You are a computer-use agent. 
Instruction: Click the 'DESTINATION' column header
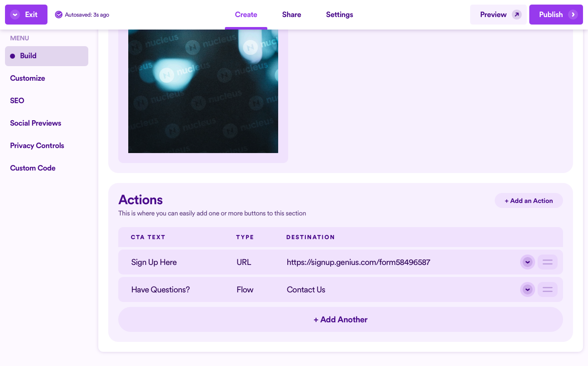click(x=311, y=237)
